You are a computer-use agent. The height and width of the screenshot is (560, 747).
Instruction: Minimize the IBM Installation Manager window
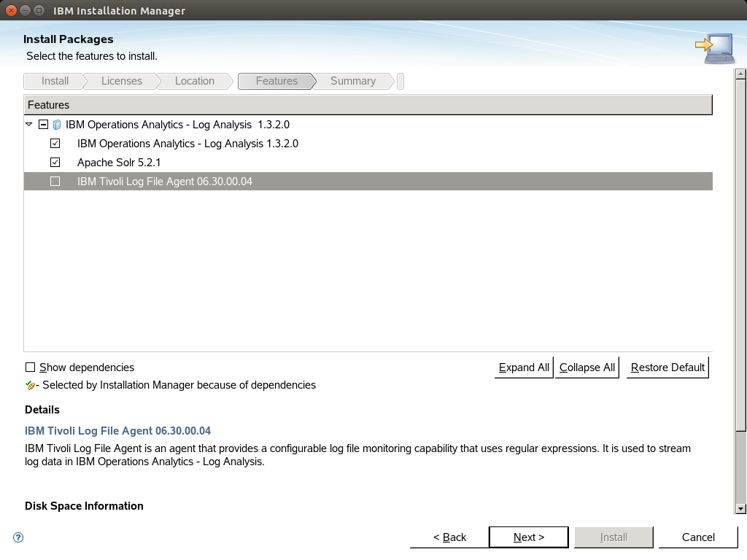click(x=26, y=10)
